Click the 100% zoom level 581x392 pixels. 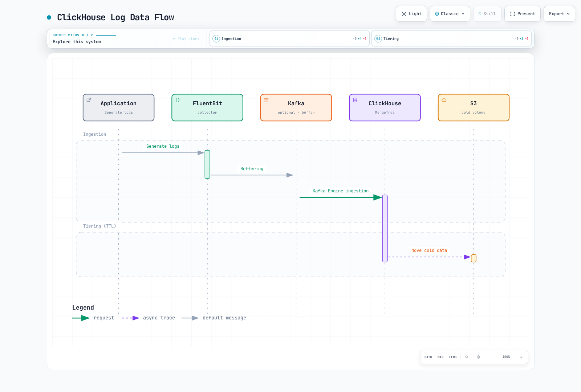506,357
